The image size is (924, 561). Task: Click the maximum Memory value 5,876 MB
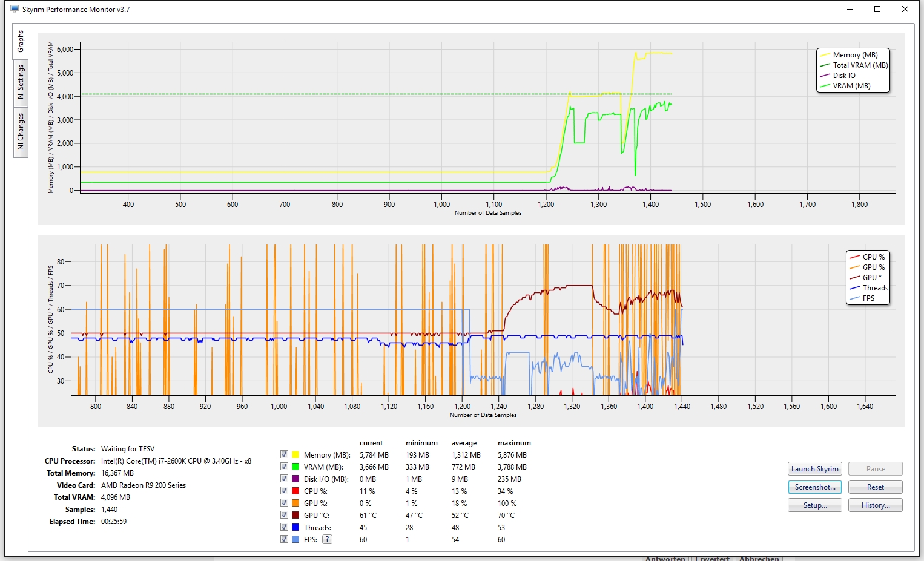tap(512, 455)
